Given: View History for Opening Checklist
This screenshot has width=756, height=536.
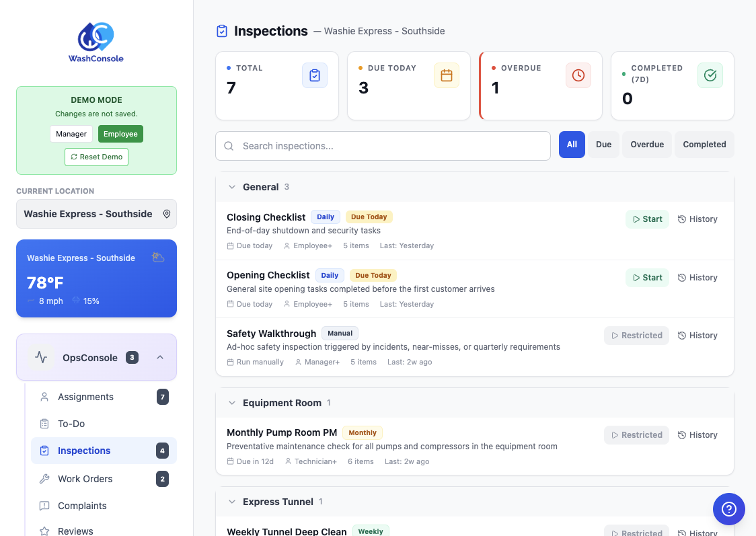Looking at the screenshot, I should tap(697, 278).
